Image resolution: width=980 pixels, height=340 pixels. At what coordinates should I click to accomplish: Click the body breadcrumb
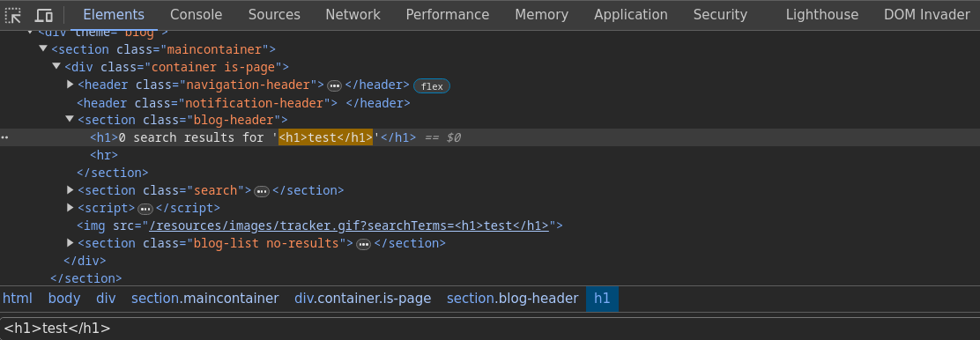(x=64, y=299)
